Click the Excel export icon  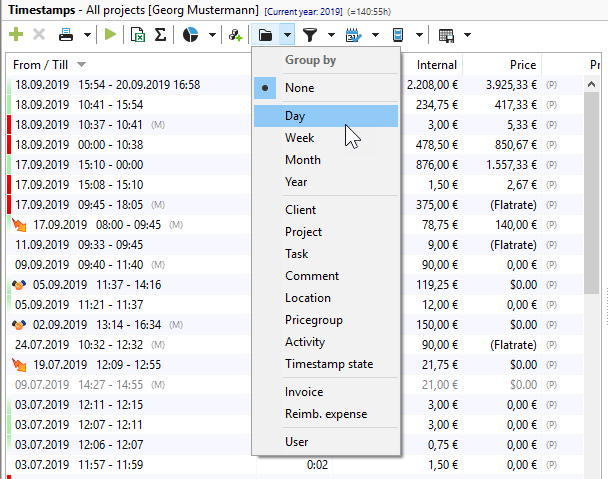[138, 35]
